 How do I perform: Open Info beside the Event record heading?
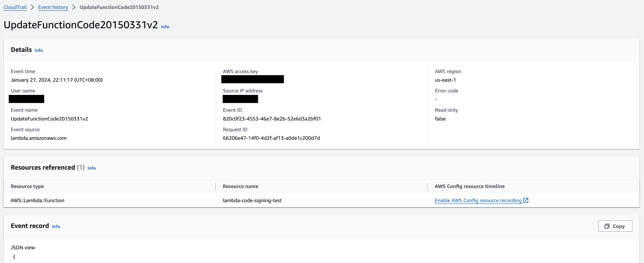[x=56, y=226]
